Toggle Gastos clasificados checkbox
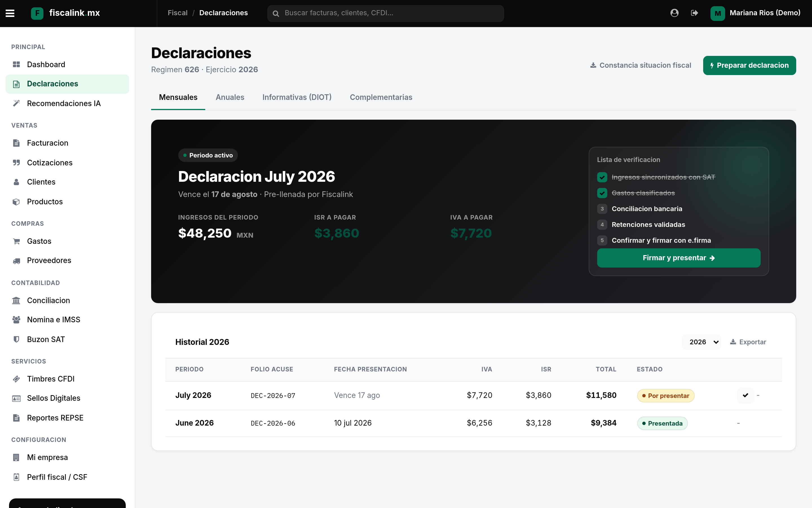 pos(602,193)
